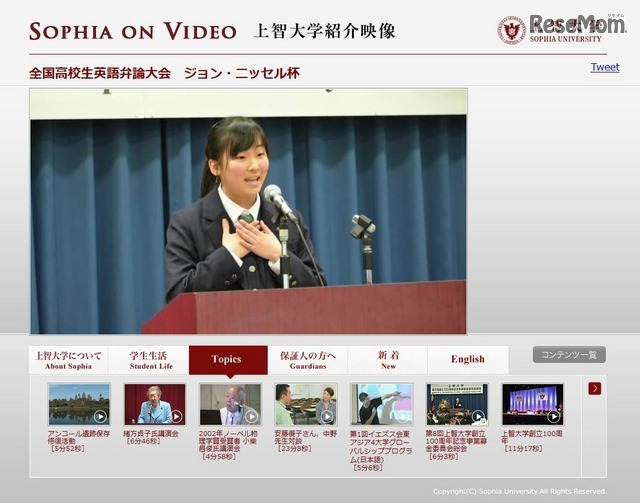The image size is (640, 503).
Task: Open the 上智大学について About Sophia tab
Action: [68, 360]
